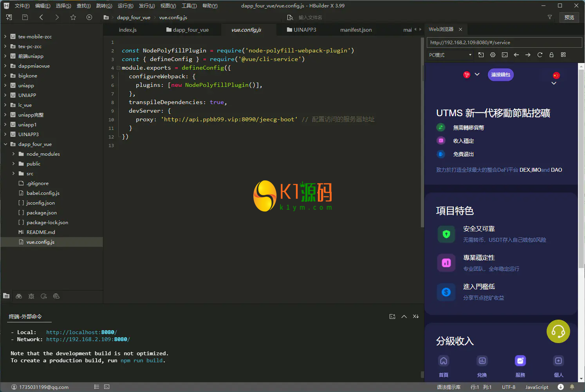The width and height of the screenshot is (585, 392).
Task: Click the run play icon in toolbar
Action: 89,17
